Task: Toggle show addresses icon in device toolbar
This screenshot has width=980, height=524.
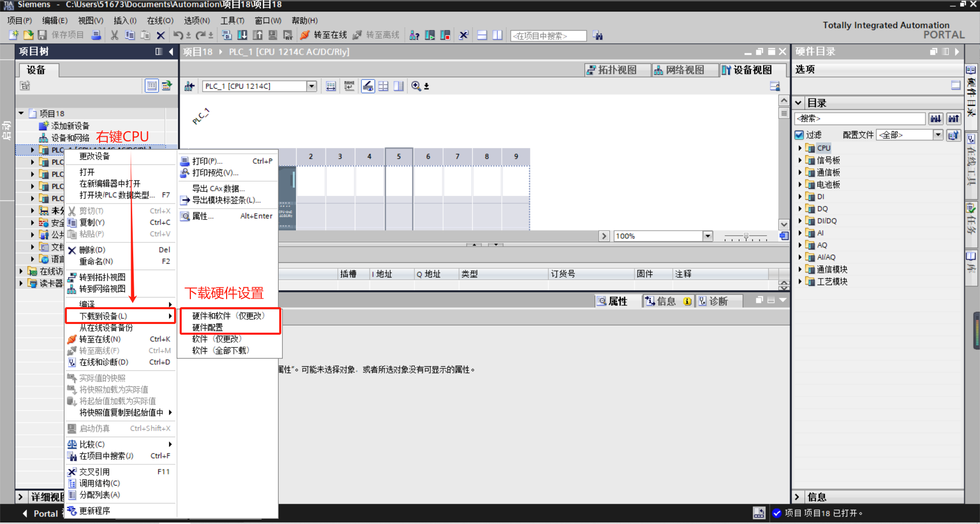Action: 368,86
